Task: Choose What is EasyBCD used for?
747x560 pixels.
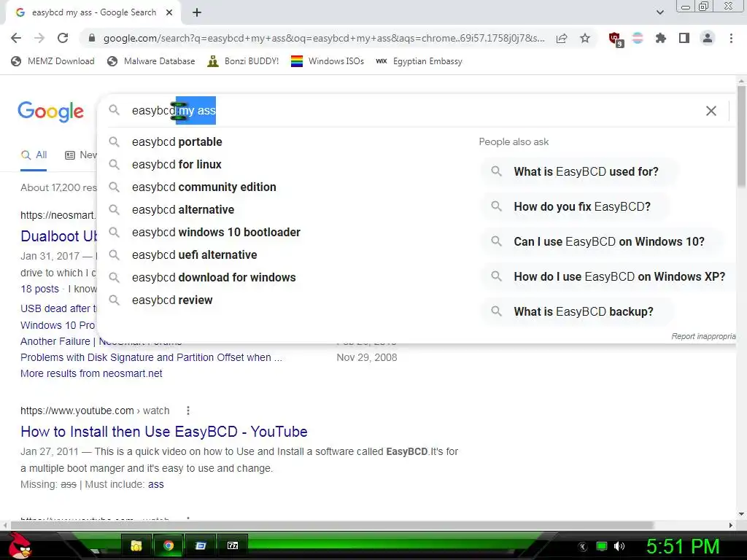Action: click(x=578, y=171)
